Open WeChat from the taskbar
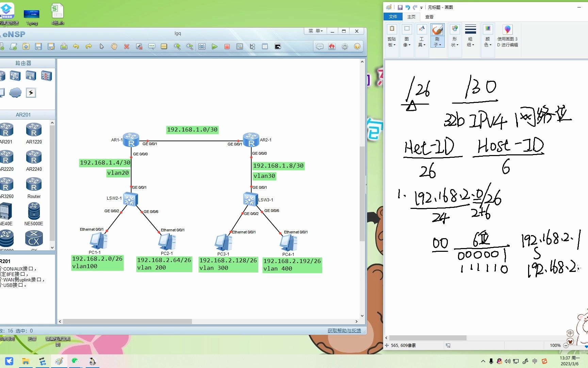 pos(76,361)
